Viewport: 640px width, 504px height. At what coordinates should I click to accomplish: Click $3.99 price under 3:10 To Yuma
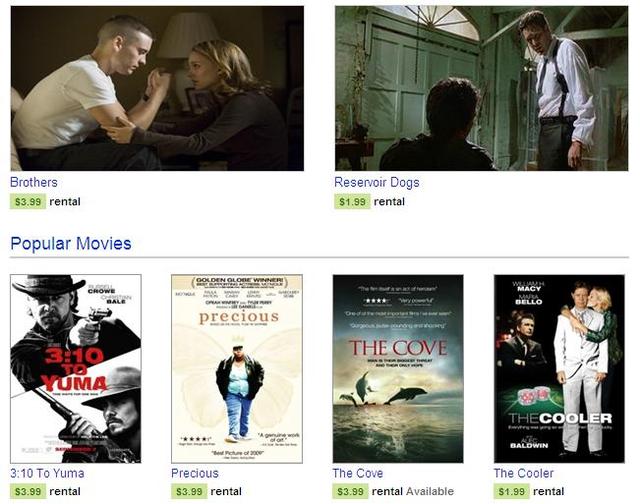(x=28, y=491)
